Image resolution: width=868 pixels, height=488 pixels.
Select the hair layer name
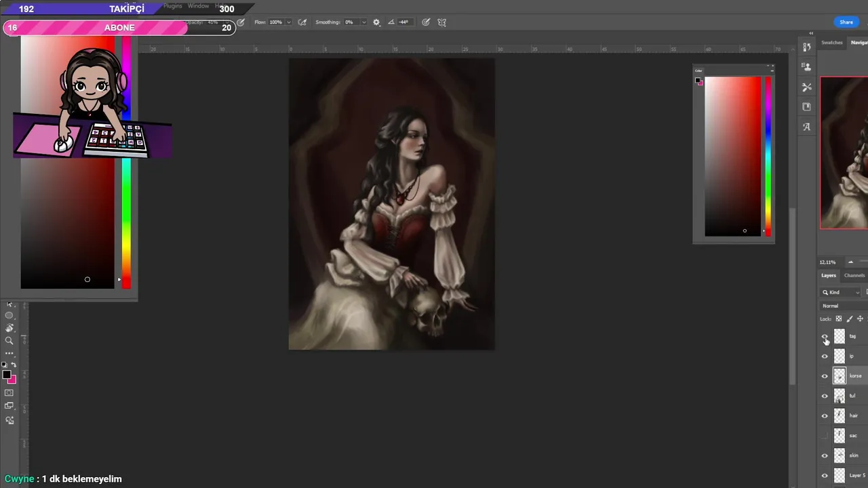pyautogui.click(x=854, y=415)
